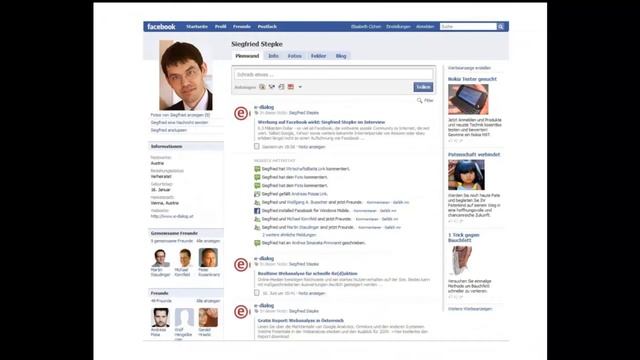Image resolution: width=640 pixels, height=360 pixels.
Task: Open the 'Nokia Tester gesucht' ad title
Action: click(x=472, y=79)
